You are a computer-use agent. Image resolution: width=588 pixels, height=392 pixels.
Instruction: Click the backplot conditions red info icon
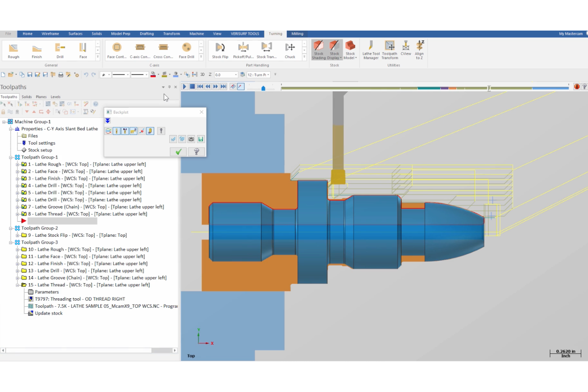coord(576,86)
